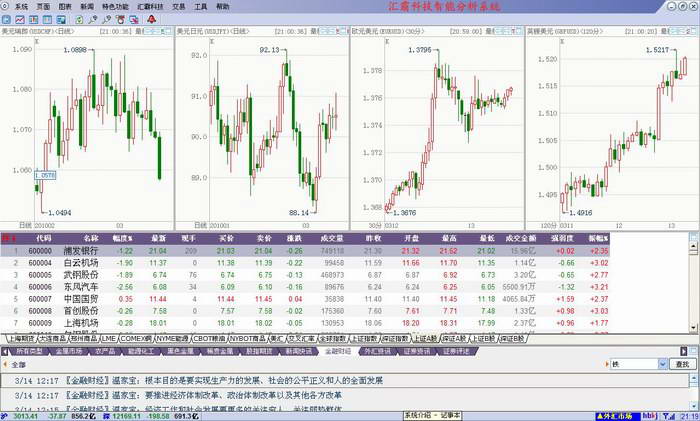Click the window icon with red arrow in toolbar

pos(133,20)
